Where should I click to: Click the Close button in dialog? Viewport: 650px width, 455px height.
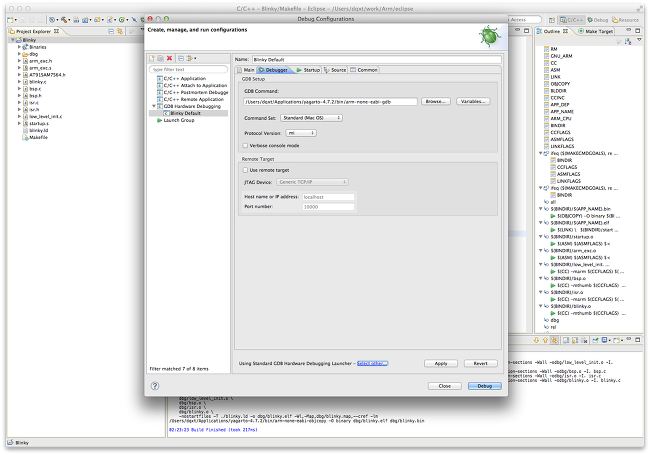[444, 386]
